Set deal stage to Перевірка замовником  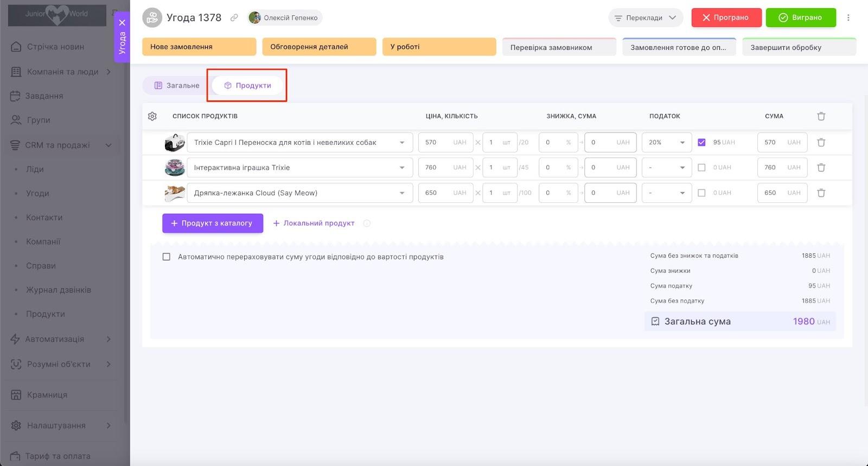point(559,47)
